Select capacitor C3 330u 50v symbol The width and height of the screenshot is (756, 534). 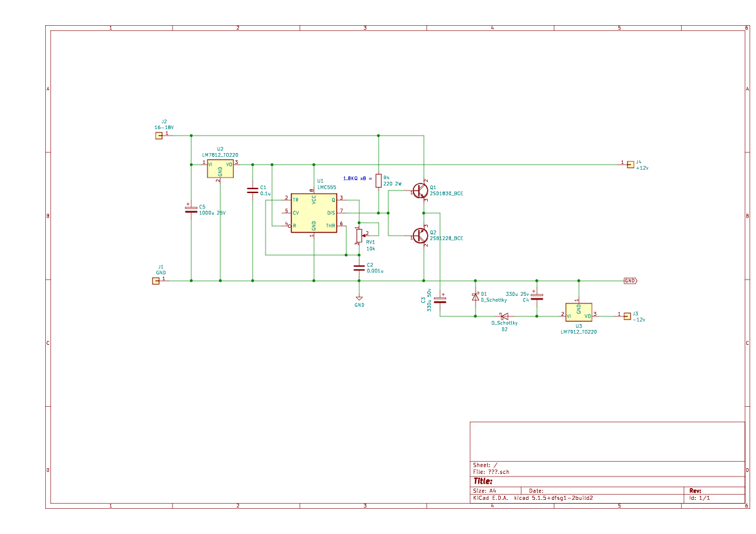(x=440, y=300)
